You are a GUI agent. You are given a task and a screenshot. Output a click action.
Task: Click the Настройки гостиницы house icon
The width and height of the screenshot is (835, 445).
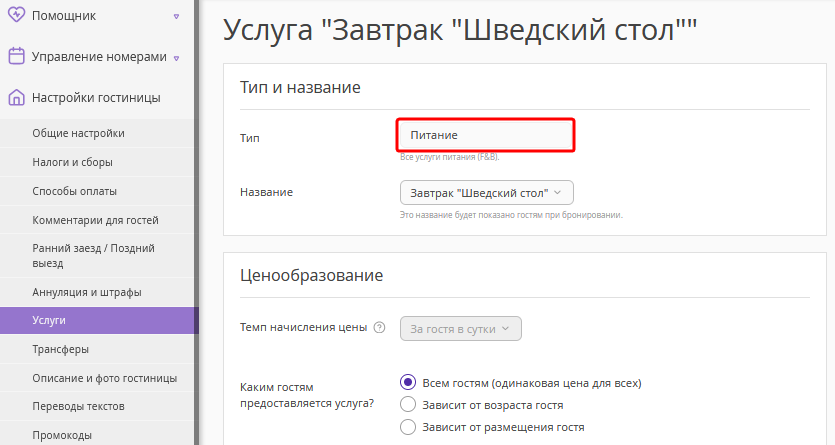tap(17, 97)
